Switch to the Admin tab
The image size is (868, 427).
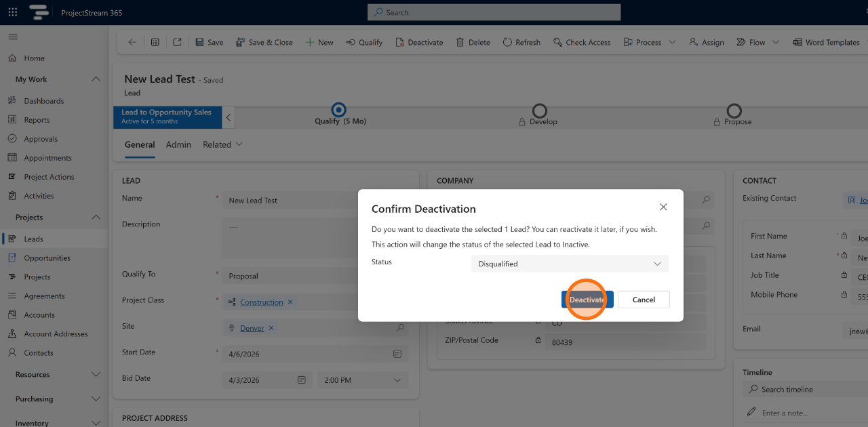pos(178,144)
